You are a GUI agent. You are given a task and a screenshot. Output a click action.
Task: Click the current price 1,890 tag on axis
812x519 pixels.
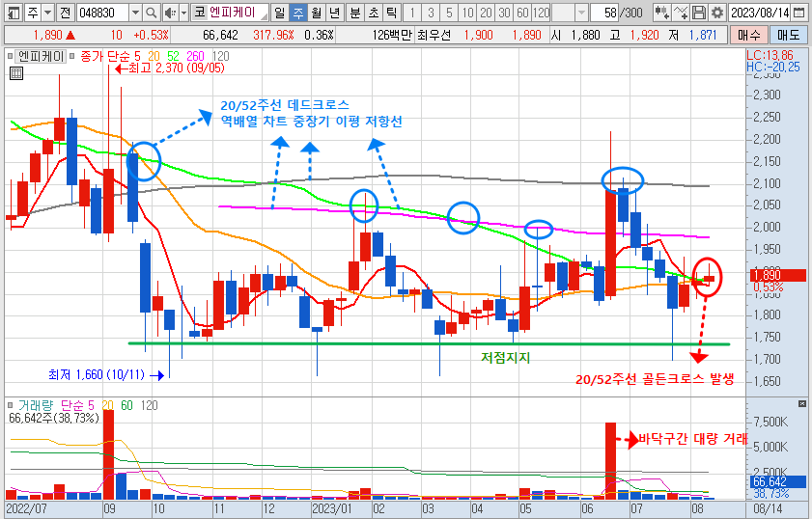(778, 275)
